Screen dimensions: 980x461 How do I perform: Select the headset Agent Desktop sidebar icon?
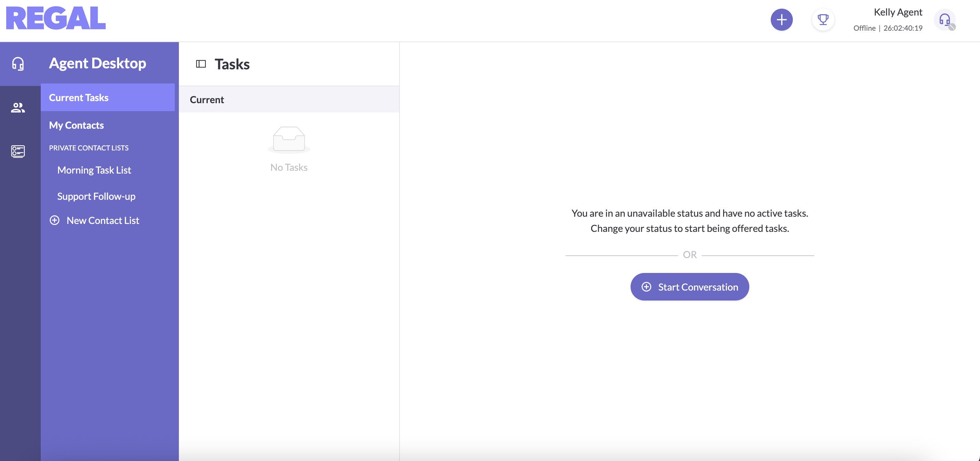point(18,63)
